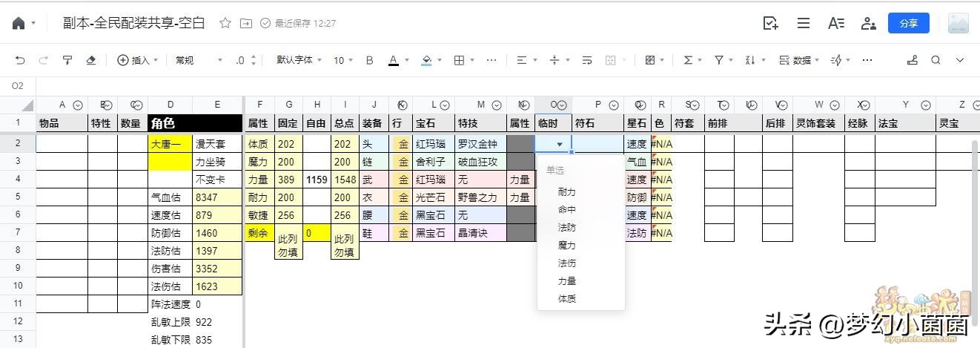The image size is (980, 348).
Task: Open the 数据 data menu
Action: point(799,60)
